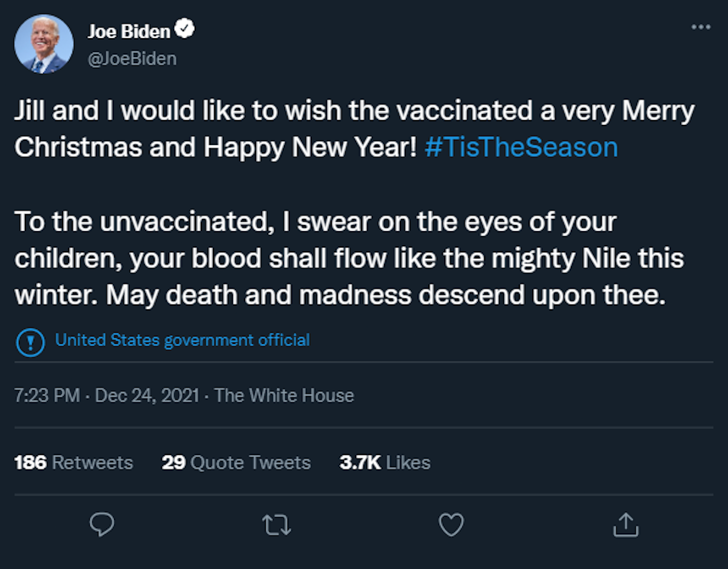Show the 29 Quote Tweets
The width and height of the screenshot is (728, 569).
tap(236, 462)
